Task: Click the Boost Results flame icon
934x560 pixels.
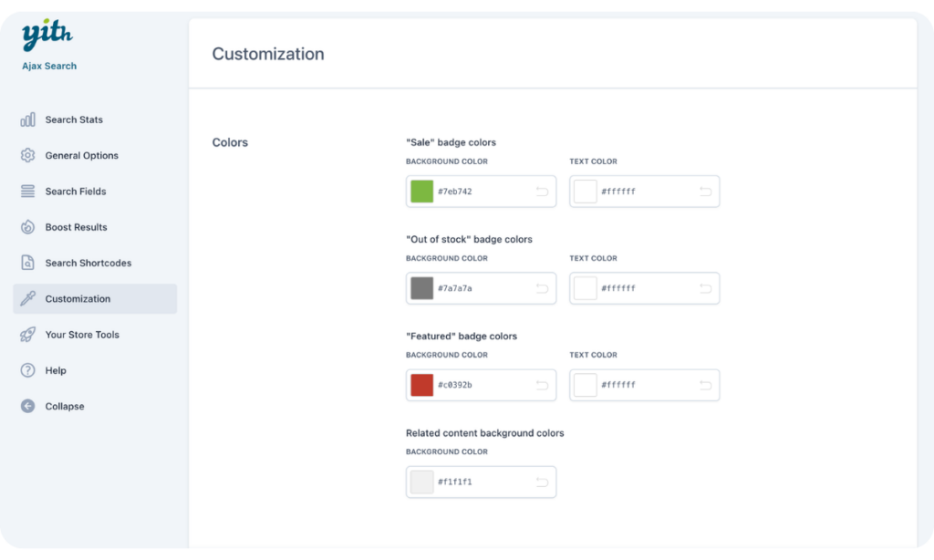Action: pyautogui.click(x=27, y=227)
